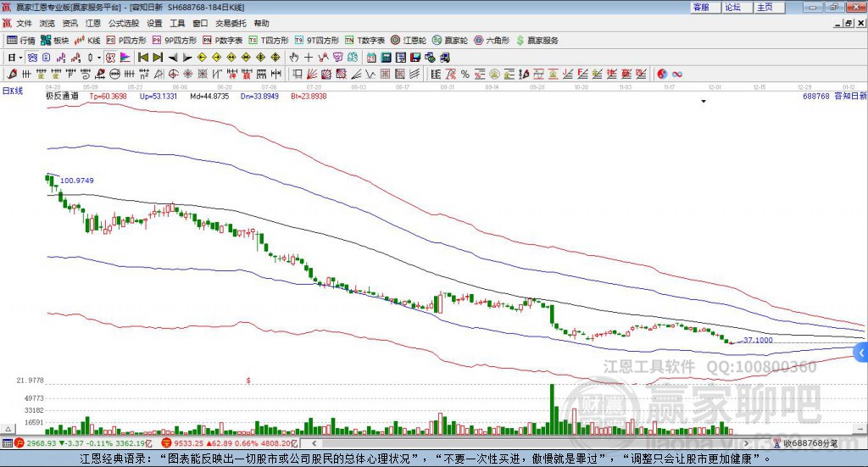Click the 主页 homepage button
The height and width of the screenshot is (467, 868).
[x=770, y=7]
